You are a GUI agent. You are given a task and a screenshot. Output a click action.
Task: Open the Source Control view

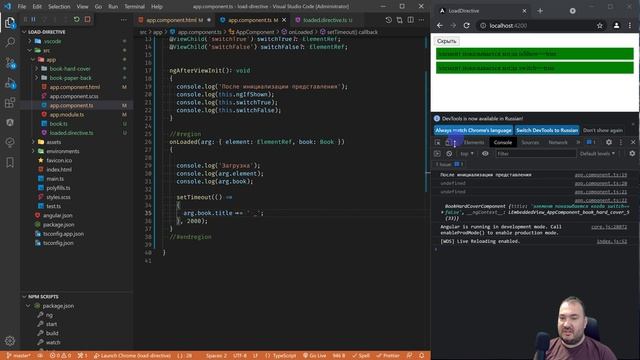(10, 62)
